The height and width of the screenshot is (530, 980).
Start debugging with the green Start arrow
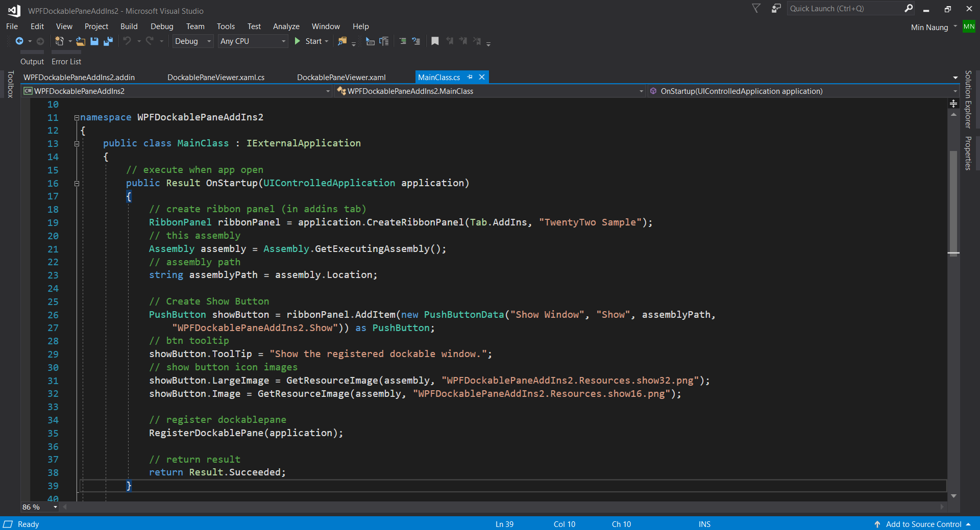[298, 41]
